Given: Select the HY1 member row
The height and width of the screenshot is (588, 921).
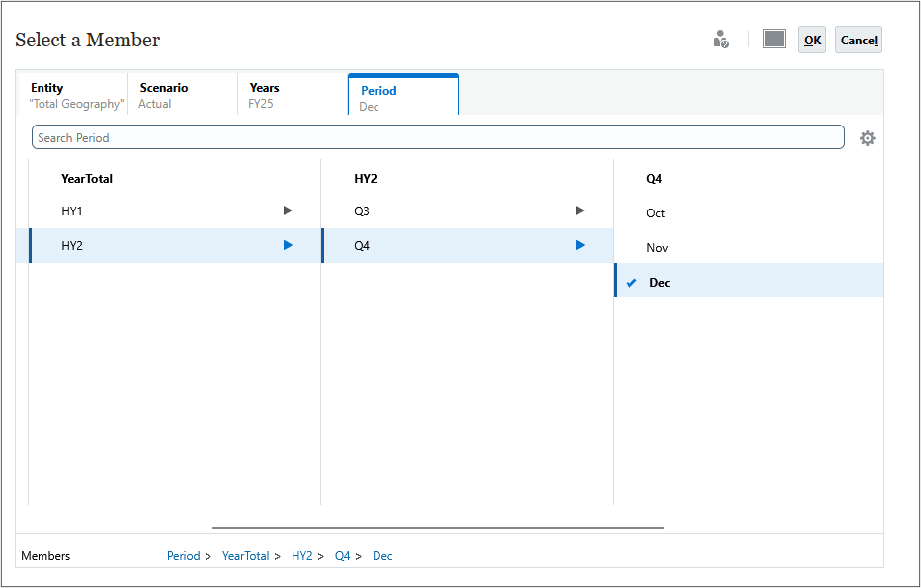Looking at the screenshot, I should point(175,210).
